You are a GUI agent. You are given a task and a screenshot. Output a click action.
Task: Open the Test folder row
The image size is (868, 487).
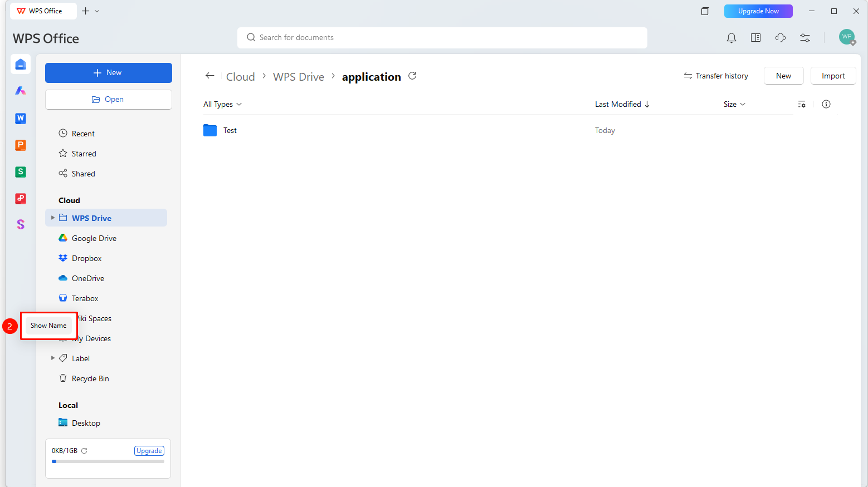point(498,130)
